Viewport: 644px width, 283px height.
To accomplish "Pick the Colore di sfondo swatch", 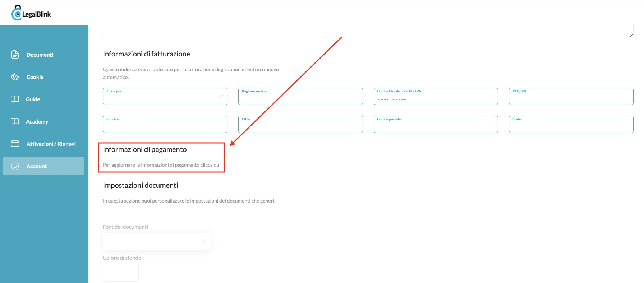I will point(121,273).
